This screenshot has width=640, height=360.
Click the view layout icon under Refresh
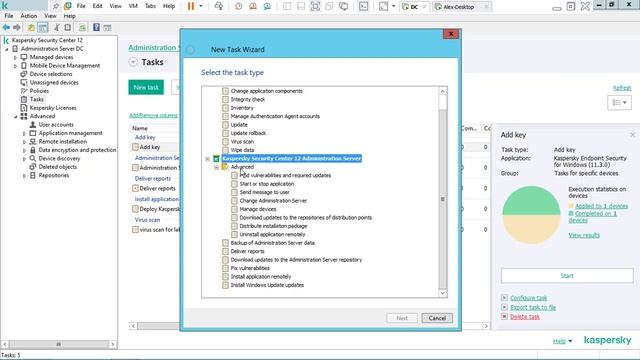point(619,102)
